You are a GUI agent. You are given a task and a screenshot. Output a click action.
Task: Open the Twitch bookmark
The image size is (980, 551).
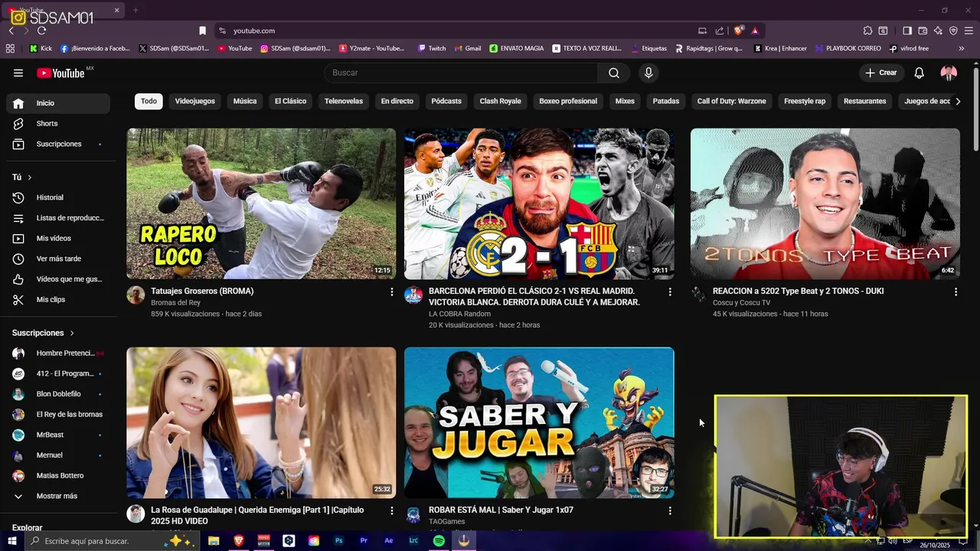(x=432, y=48)
